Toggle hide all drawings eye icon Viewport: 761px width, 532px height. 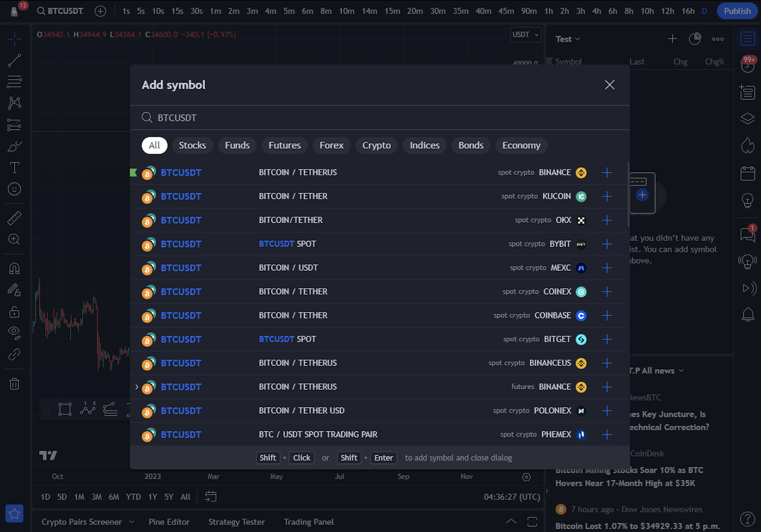tap(15, 333)
